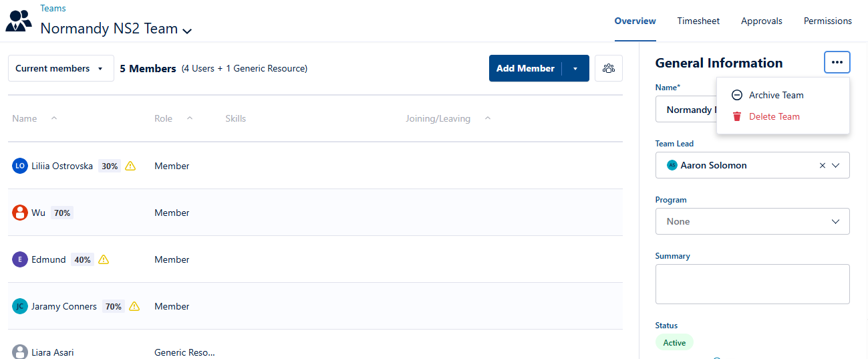This screenshot has width=868, height=359.
Task: Open Edmund's member name
Action: coord(49,259)
